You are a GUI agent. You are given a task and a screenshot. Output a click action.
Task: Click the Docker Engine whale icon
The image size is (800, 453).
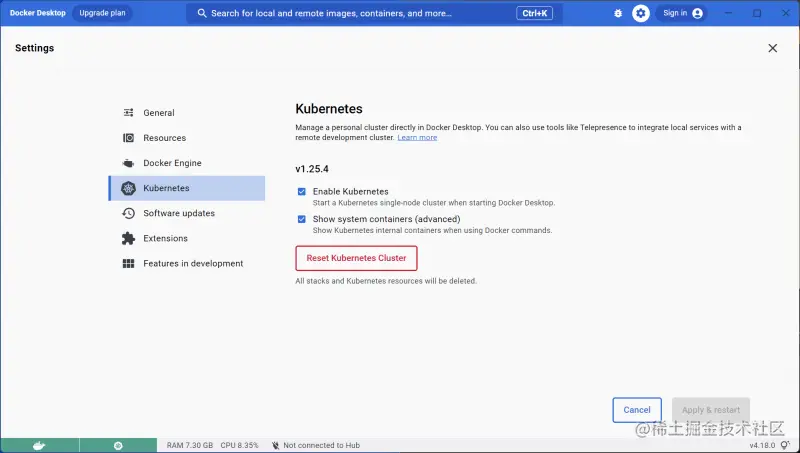tap(129, 163)
